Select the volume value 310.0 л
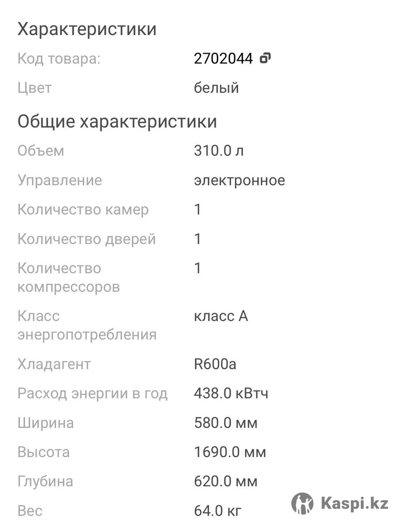 point(219,151)
